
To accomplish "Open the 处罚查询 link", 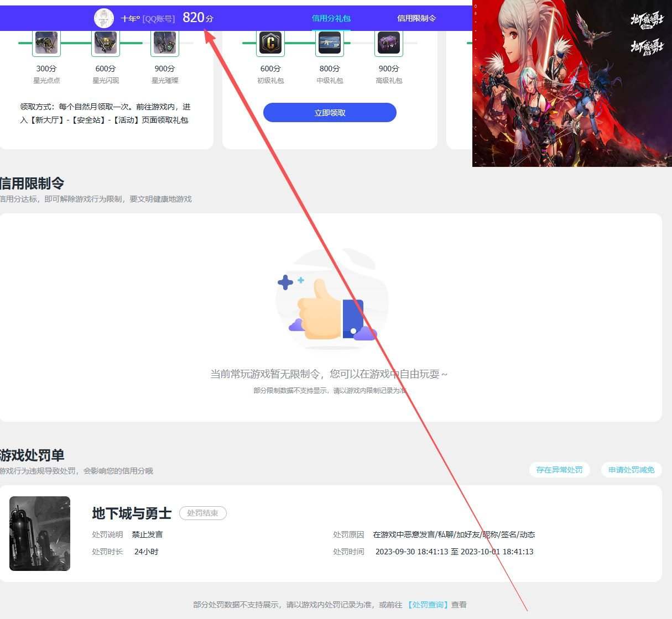I will (428, 605).
